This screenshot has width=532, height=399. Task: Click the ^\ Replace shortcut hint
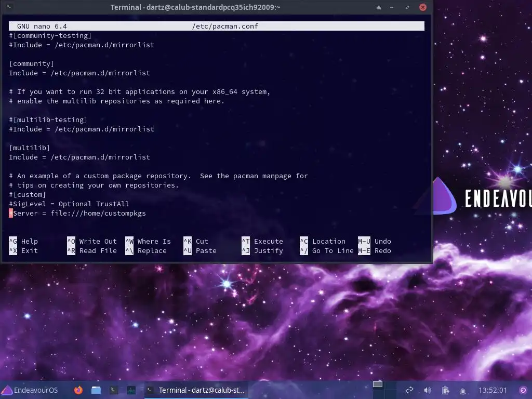tap(146, 251)
